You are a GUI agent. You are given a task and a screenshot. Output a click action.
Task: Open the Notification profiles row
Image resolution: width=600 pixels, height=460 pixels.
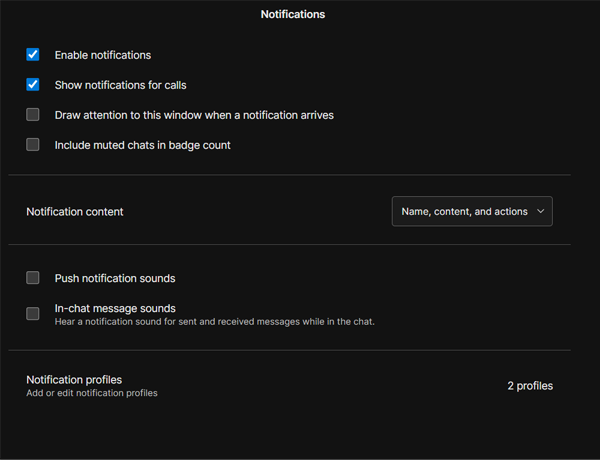tap(289, 386)
